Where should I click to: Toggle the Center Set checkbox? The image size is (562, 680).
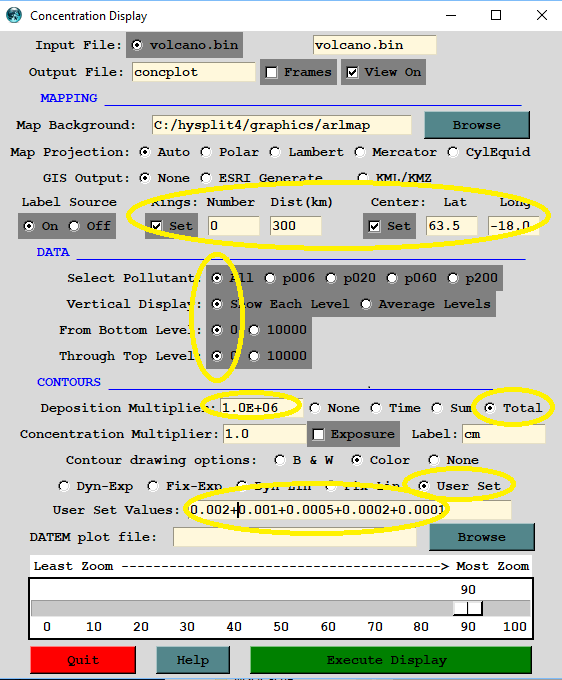point(374,226)
